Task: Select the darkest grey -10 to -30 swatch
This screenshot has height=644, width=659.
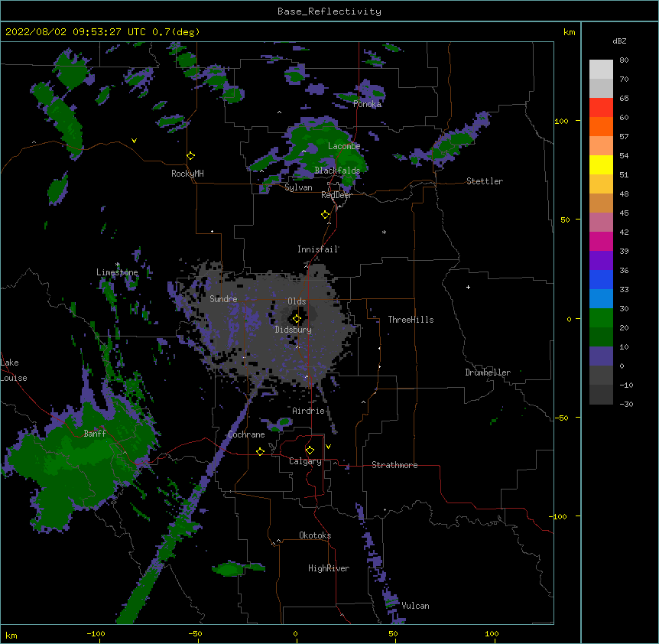Action: point(601,395)
